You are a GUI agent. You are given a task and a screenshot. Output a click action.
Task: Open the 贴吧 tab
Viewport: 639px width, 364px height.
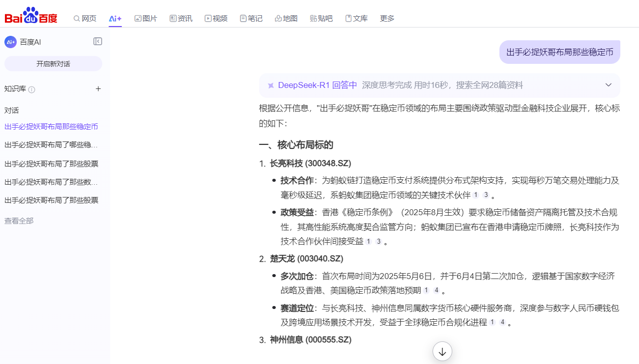pos(321,18)
